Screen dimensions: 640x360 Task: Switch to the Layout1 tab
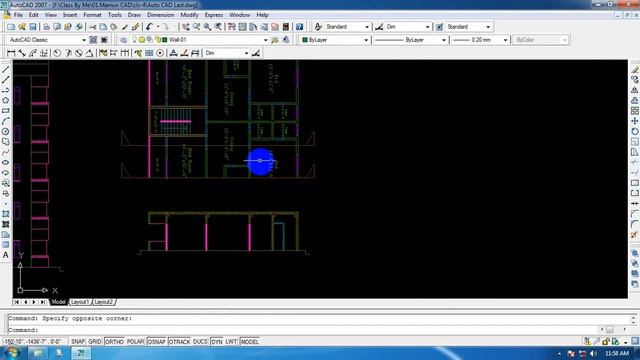click(80, 302)
